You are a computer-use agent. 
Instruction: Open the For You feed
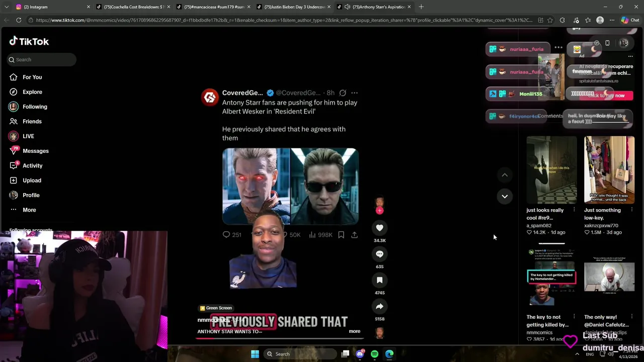pyautogui.click(x=32, y=77)
